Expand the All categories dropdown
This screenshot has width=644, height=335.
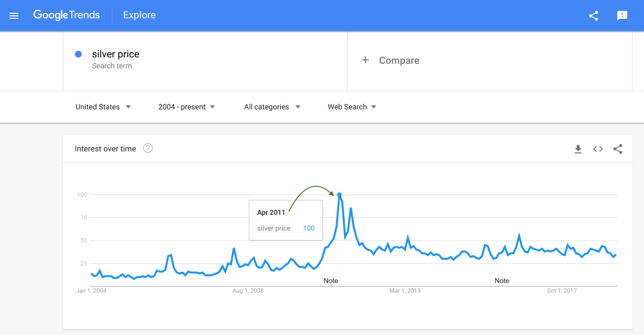coord(272,107)
